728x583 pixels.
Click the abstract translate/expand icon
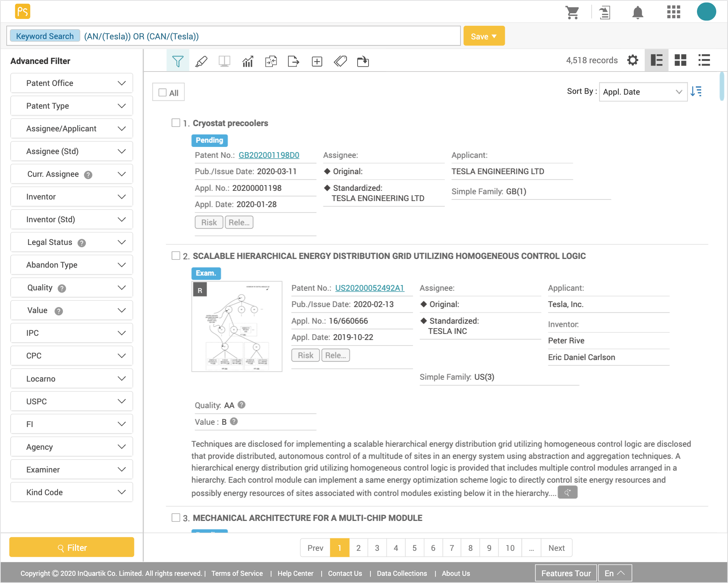click(568, 492)
